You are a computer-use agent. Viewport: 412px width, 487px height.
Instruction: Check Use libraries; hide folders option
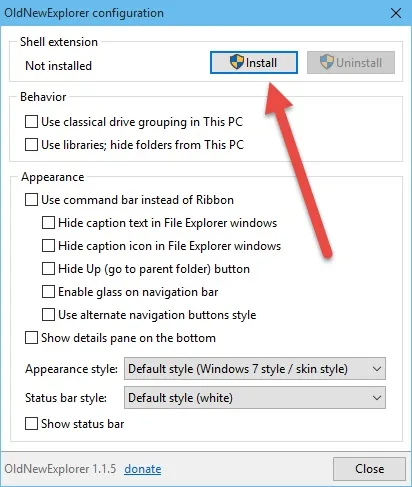click(x=31, y=145)
